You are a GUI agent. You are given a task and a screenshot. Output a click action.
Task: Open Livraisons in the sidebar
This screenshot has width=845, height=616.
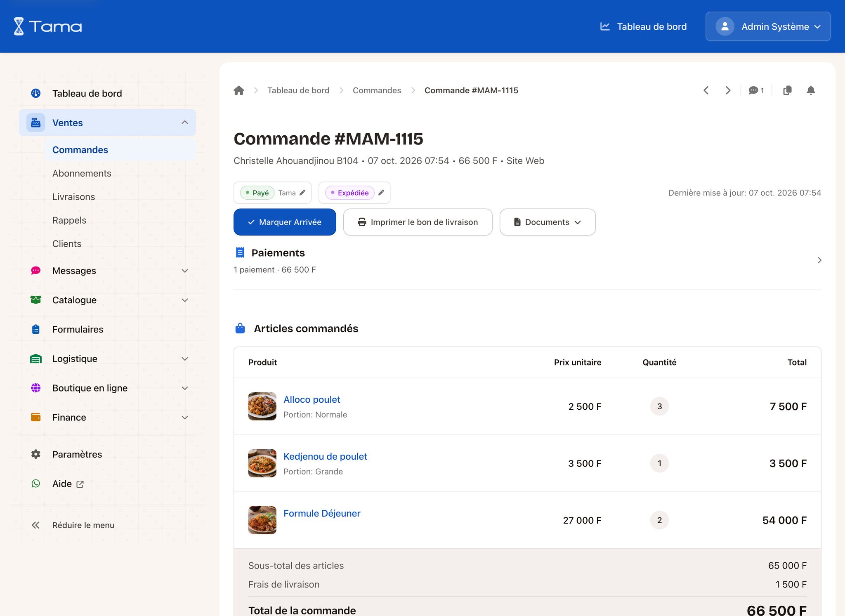click(73, 197)
